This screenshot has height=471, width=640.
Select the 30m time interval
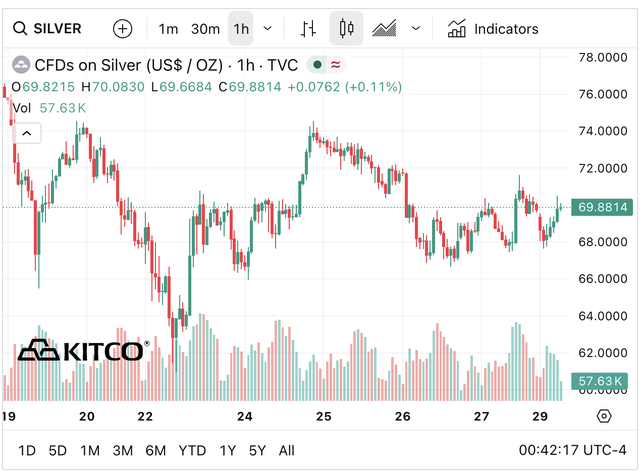click(204, 29)
